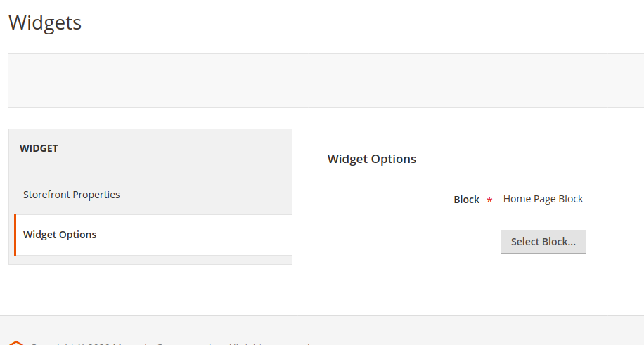Select the Home Page Block value text

pyautogui.click(x=543, y=199)
